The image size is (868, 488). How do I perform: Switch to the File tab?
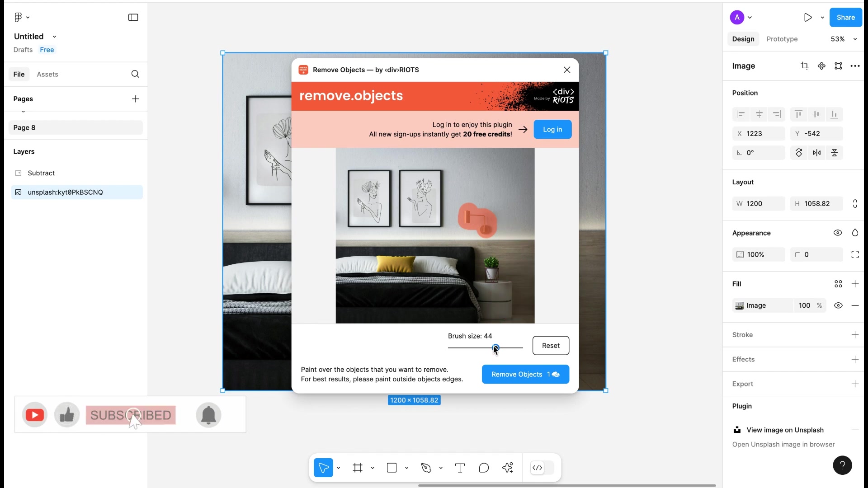pos(19,74)
